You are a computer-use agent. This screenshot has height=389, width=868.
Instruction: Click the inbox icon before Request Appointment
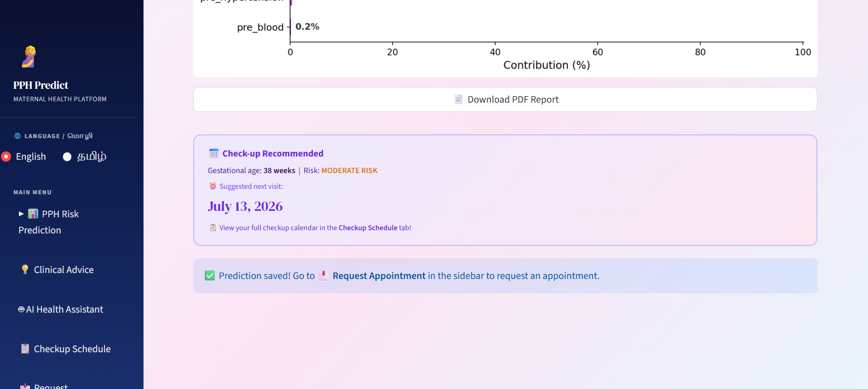click(x=323, y=275)
